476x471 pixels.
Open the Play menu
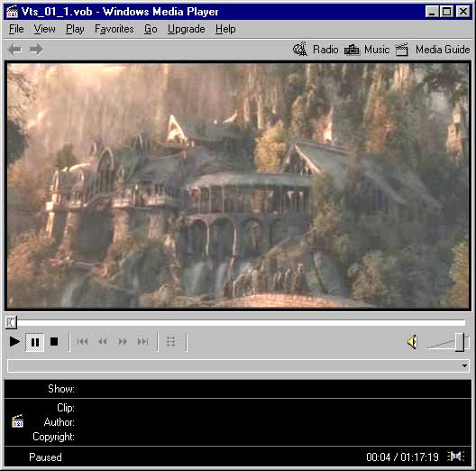point(75,29)
